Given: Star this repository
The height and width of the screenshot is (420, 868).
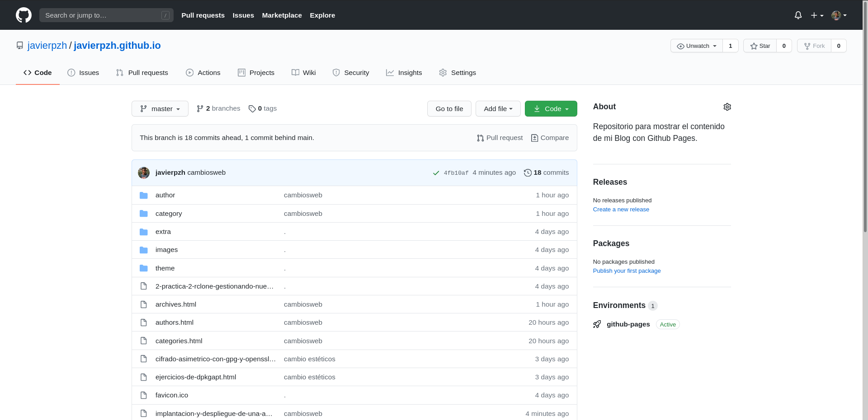Looking at the screenshot, I should [760, 46].
